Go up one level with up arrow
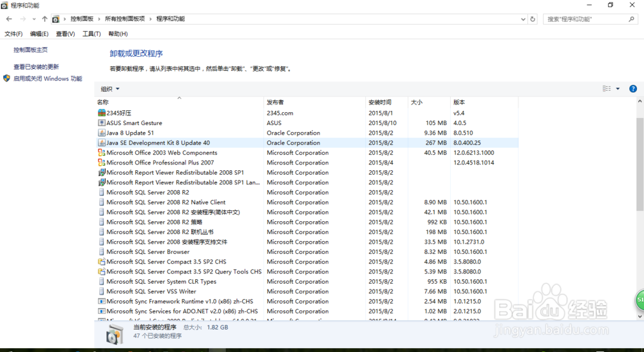The image size is (644, 352). [x=45, y=19]
